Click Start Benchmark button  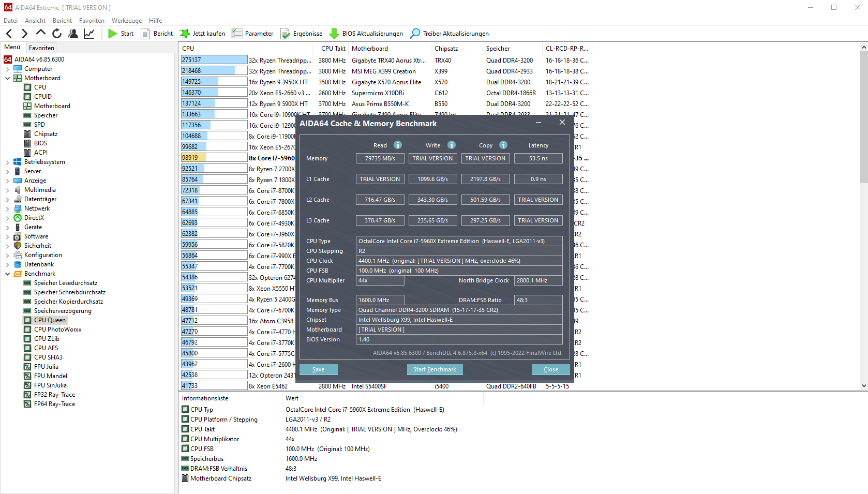coord(435,369)
